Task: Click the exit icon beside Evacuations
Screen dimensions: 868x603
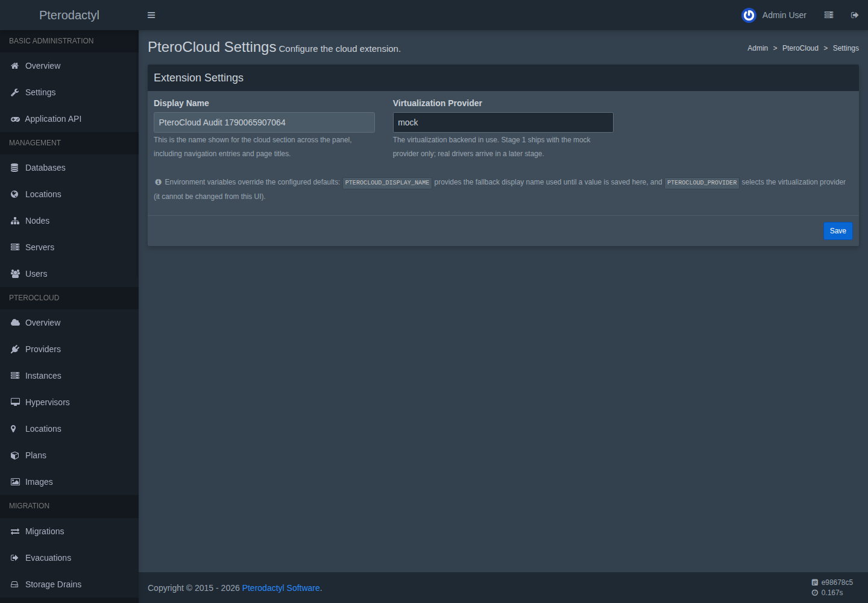Action: tap(15, 558)
